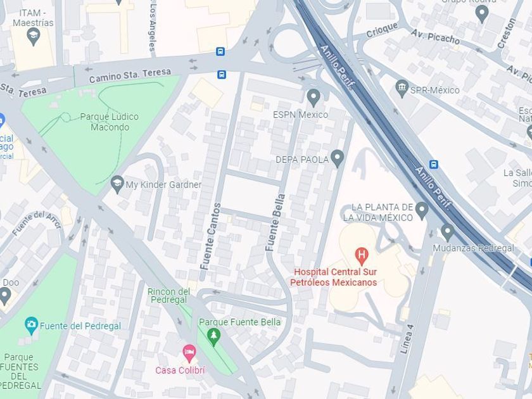Open the My Kinder Gardner school pin
Screen dimensions: 532x399
[x=117, y=184]
